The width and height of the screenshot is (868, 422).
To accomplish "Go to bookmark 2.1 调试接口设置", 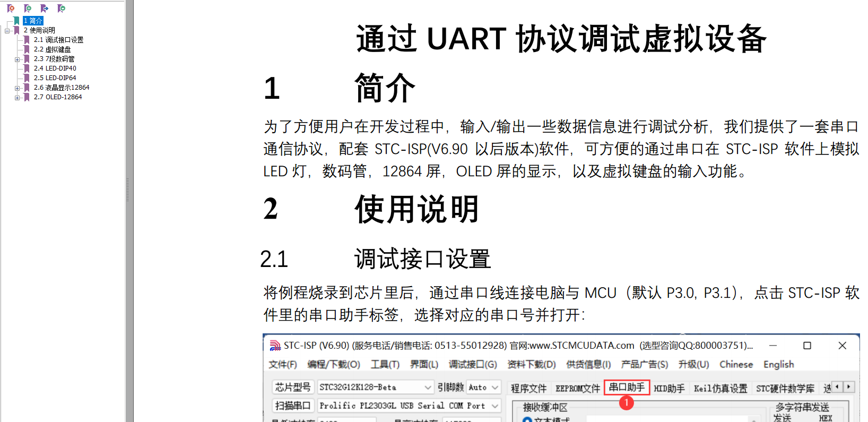I will point(58,40).
